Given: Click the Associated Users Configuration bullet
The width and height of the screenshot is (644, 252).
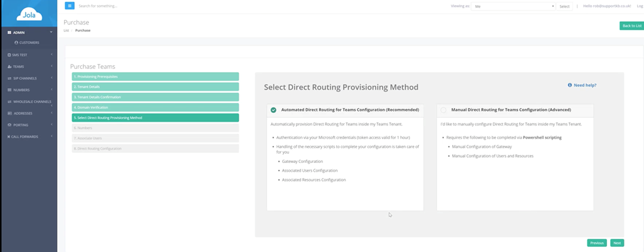Looking at the screenshot, I should click(310, 171).
